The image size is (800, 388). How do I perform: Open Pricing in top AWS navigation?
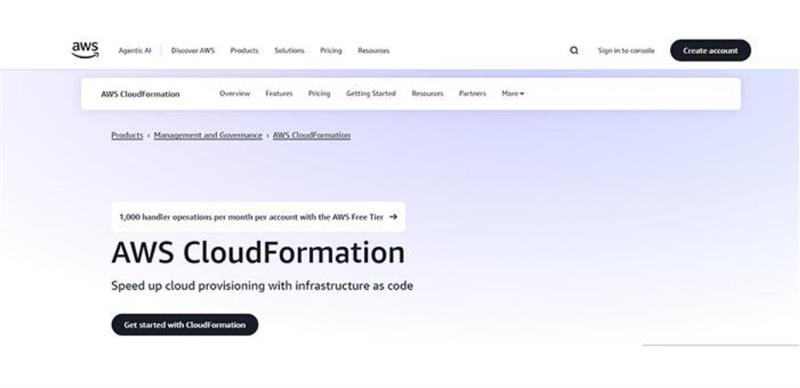(331, 51)
